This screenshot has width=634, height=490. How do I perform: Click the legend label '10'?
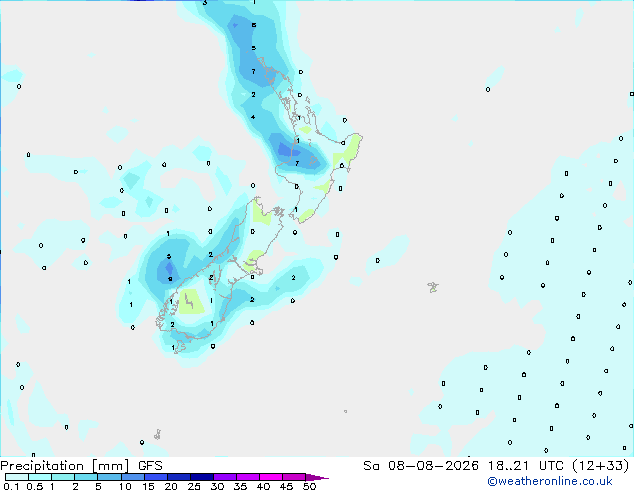[x=125, y=486]
